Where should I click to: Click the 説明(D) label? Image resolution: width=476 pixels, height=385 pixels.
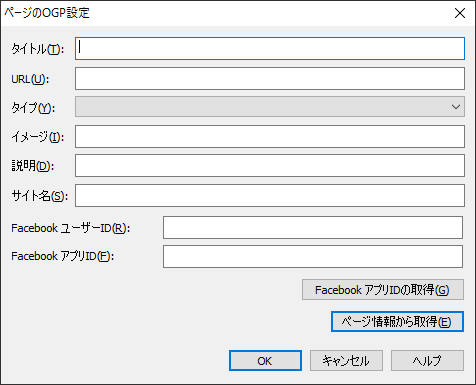click(x=33, y=166)
